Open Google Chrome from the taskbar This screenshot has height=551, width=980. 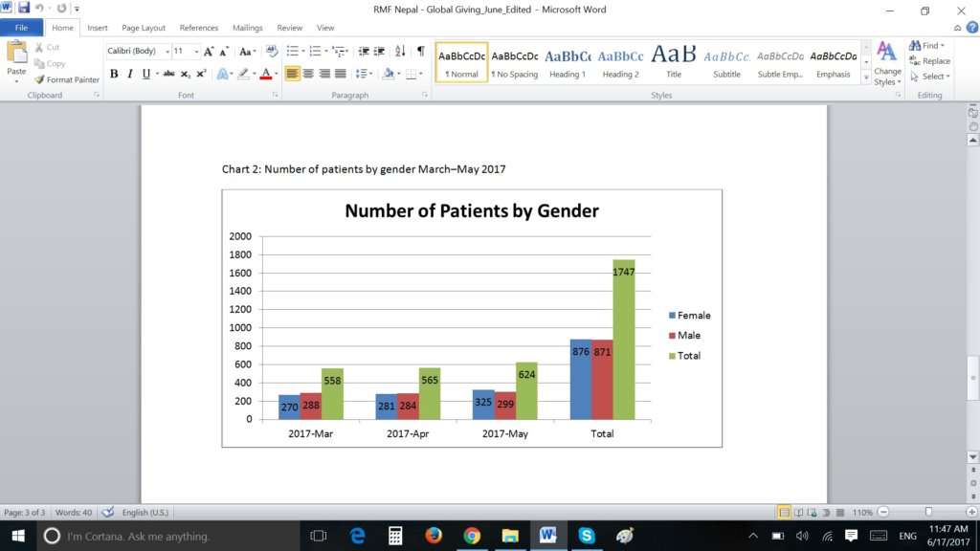click(x=472, y=536)
